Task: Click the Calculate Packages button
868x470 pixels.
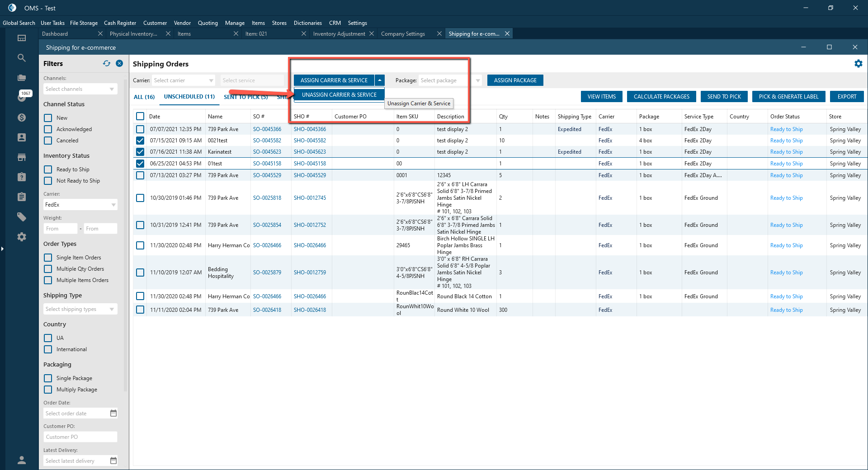Action: [662, 97]
